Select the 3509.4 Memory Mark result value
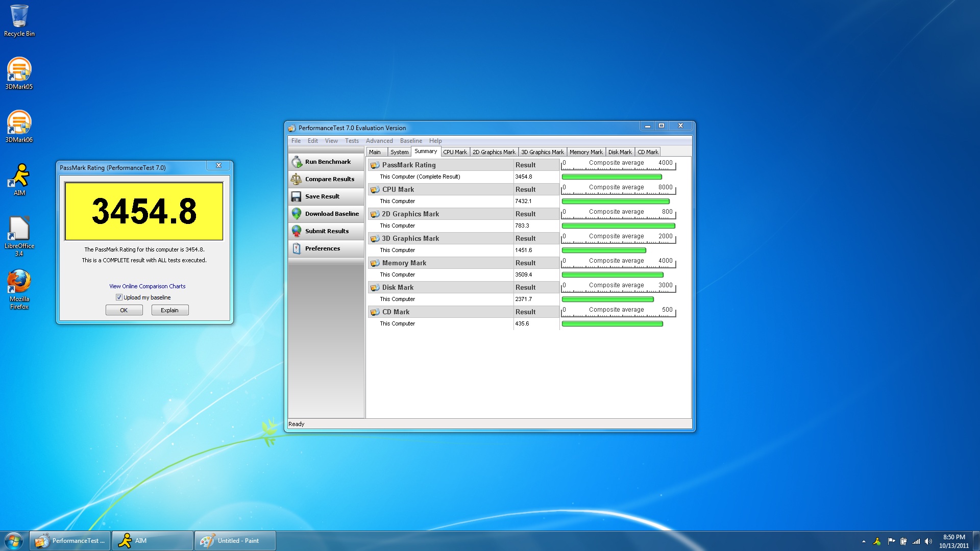980x551 pixels. [523, 274]
